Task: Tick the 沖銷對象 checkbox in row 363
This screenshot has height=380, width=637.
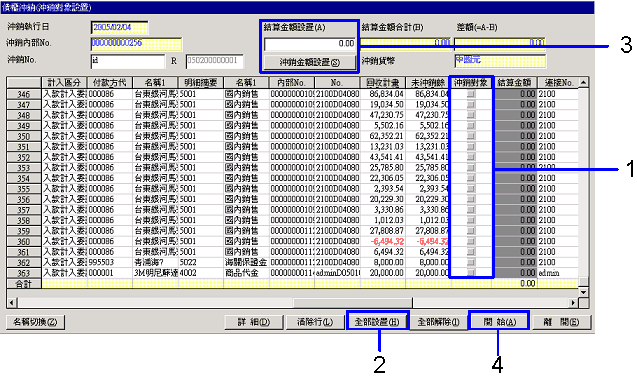Action: 471,273
